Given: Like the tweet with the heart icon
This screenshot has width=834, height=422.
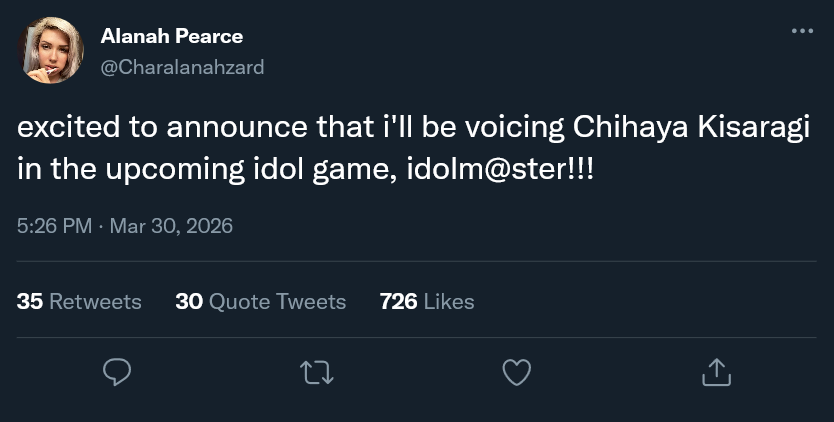Looking at the screenshot, I should [x=515, y=373].
